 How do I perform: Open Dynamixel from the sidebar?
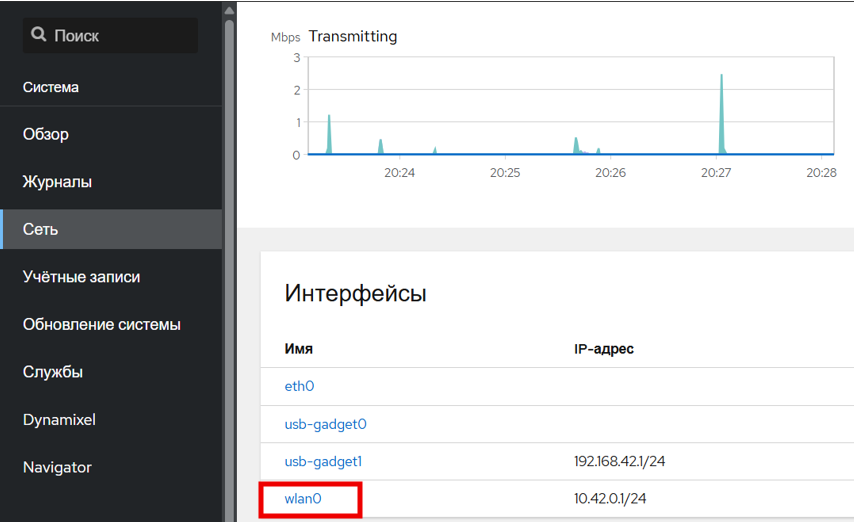pyautogui.click(x=59, y=420)
